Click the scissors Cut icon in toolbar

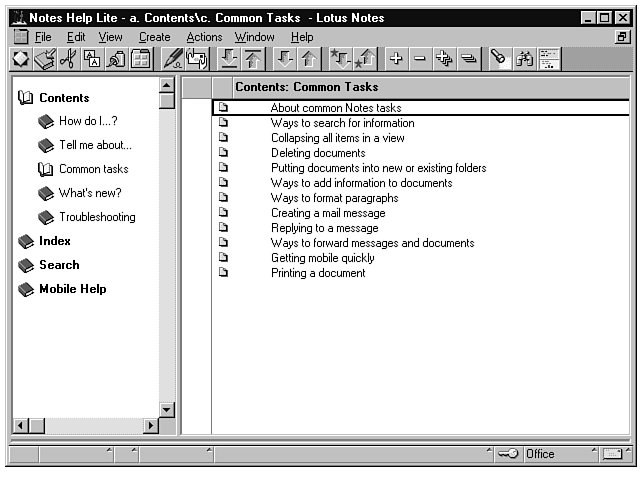[x=68, y=59]
